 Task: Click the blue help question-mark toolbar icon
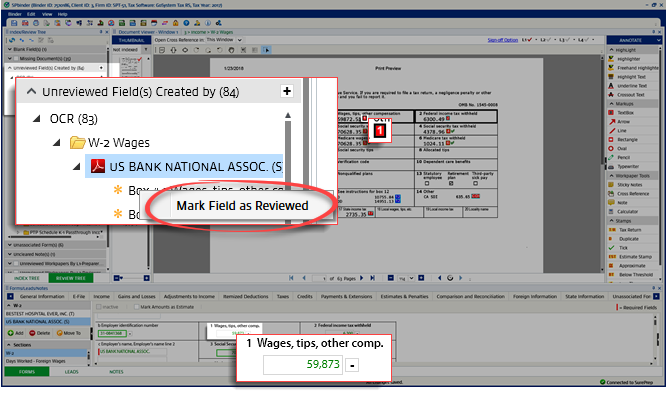tap(186, 23)
